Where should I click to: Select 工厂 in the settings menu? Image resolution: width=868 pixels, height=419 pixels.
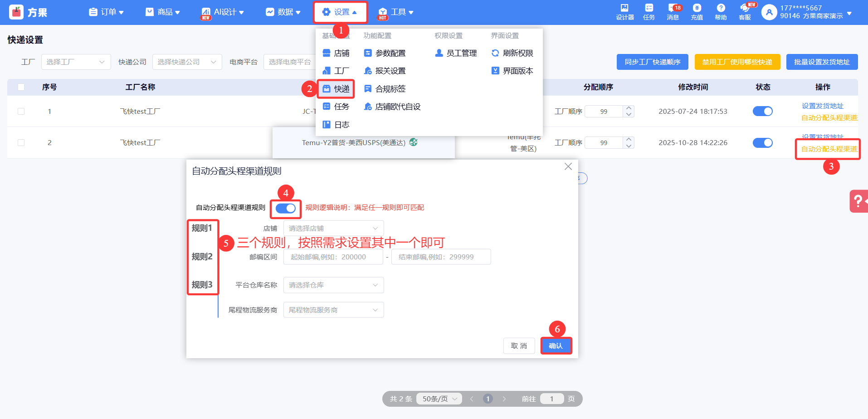coord(336,71)
